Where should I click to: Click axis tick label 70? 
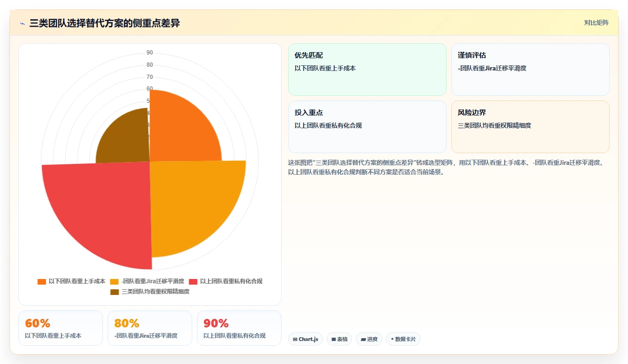(149, 77)
